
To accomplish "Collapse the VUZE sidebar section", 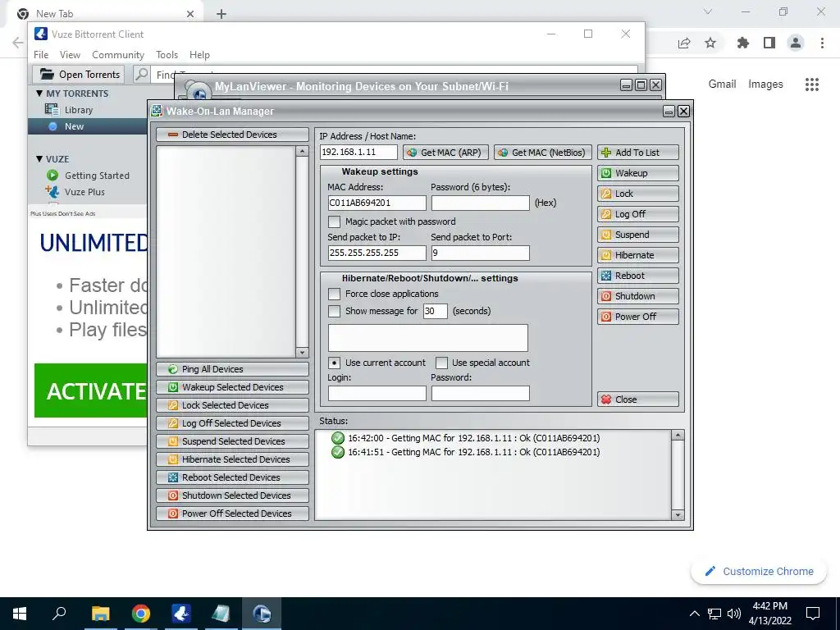I will (x=39, y=159).
